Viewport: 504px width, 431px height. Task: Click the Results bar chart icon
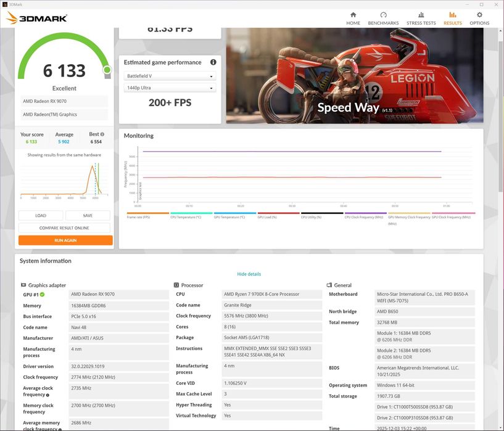(x=453, y=15)
